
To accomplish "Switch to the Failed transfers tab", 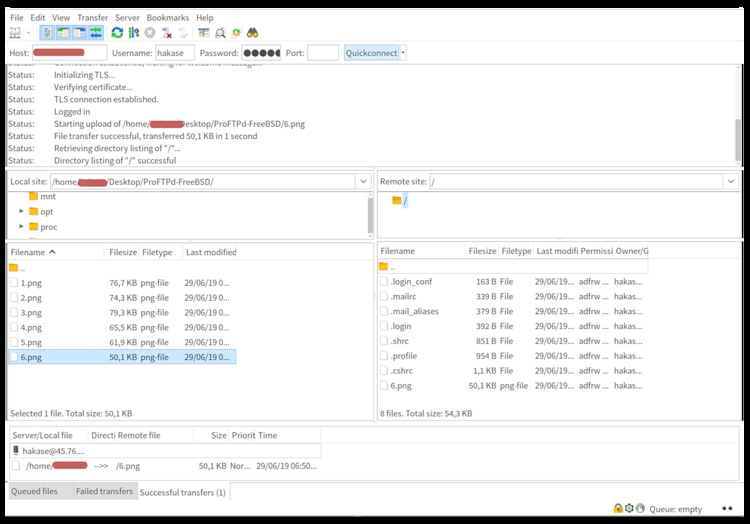I will [x=104, y=492].
